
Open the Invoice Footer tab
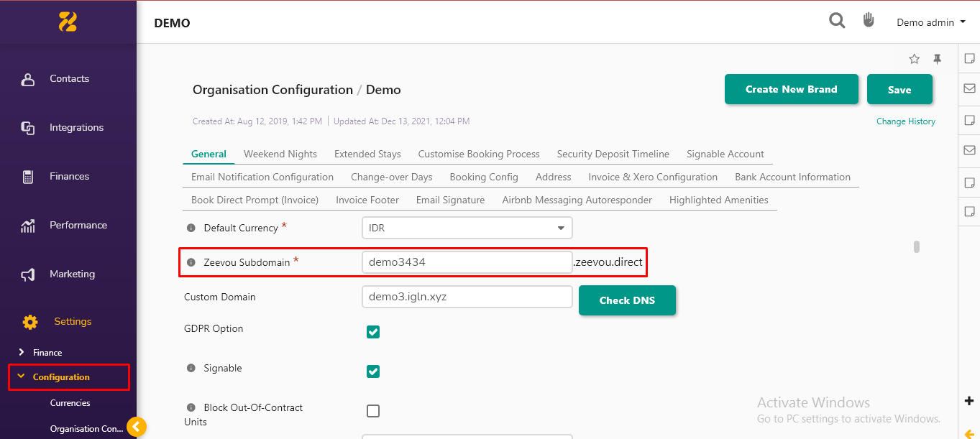click(x=367, y=200)
